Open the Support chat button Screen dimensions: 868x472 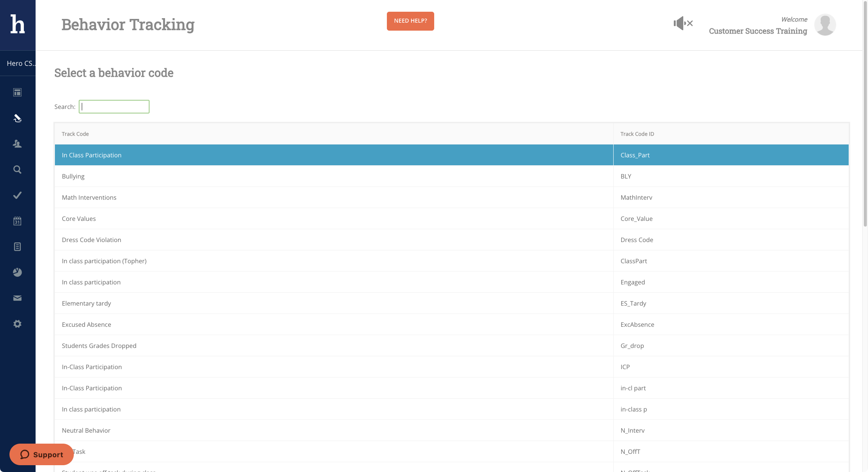(42, 454)
